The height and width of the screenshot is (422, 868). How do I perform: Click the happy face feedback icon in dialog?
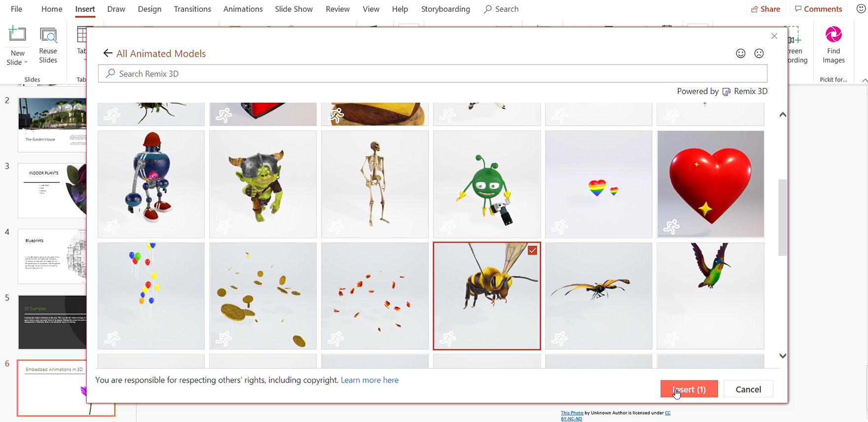pyautogui.click(x=741, y=53)
